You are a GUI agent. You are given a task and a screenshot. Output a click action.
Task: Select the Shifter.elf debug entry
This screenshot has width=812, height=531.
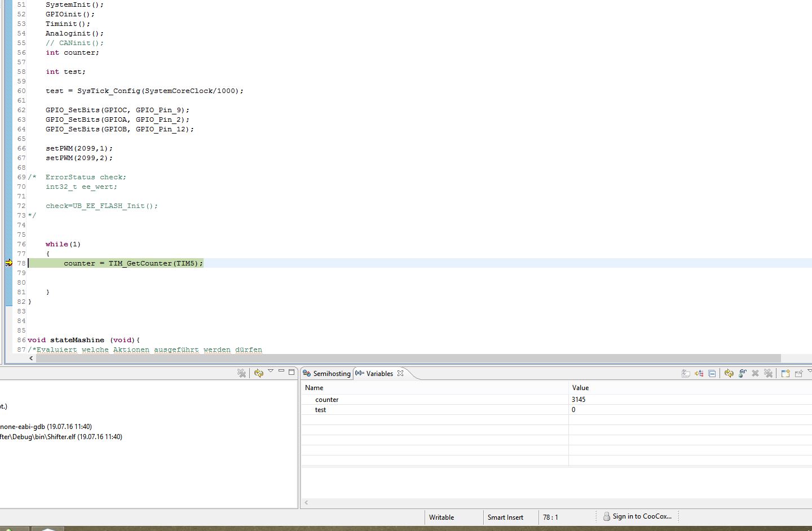(61, 437)
